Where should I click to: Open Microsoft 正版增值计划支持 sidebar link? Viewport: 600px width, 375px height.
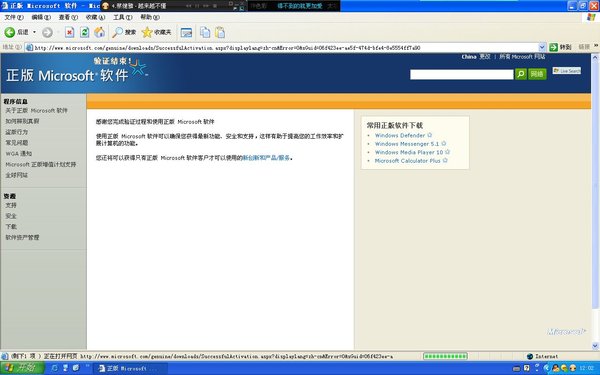tap(41, 165)
